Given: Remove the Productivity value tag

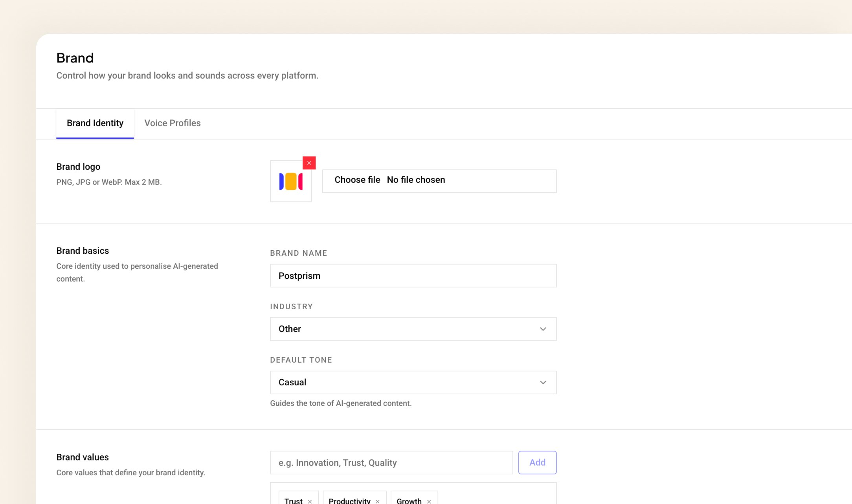Looking at the screenshot, I should tap(377, 501).
